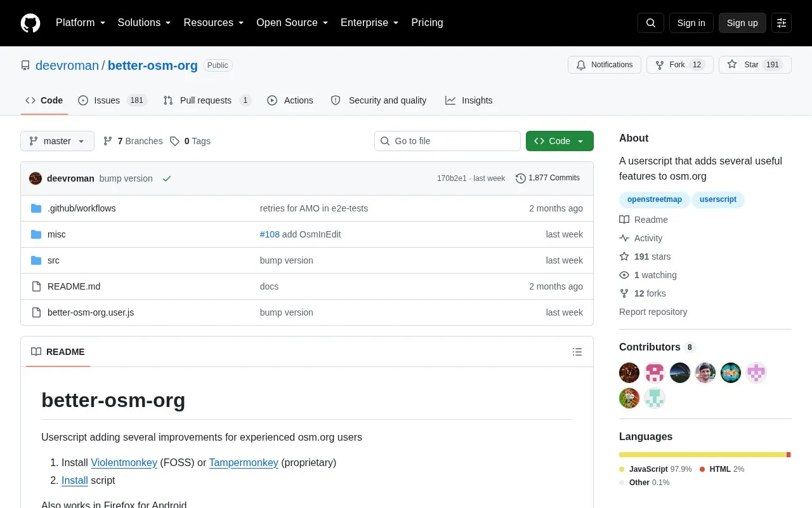Click the Activity pulse icon
Viewport: 812px width, 508px height.
[x=624, y=238]
